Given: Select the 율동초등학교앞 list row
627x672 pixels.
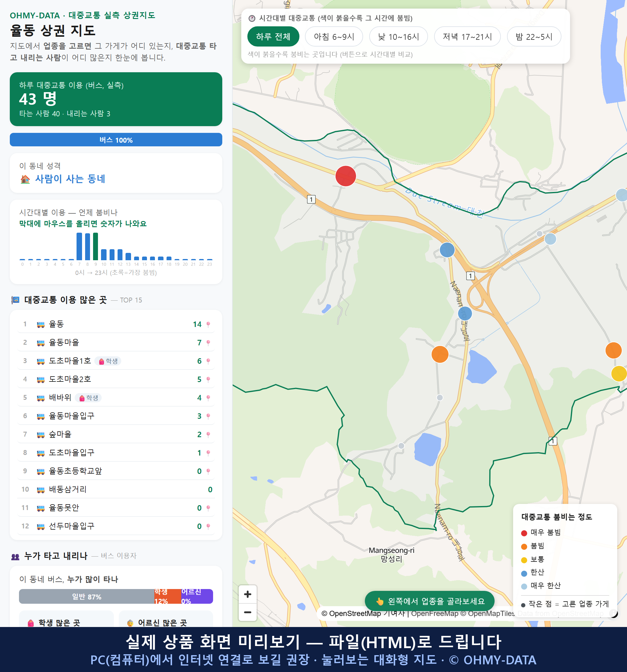Looking at the screenshot, I should pos(116,471).
